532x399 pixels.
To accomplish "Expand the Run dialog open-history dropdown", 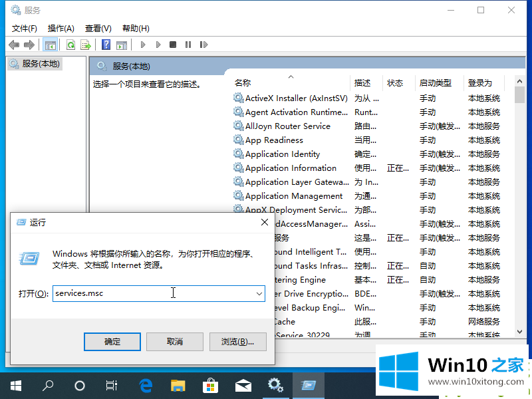I will click(259, 293).
